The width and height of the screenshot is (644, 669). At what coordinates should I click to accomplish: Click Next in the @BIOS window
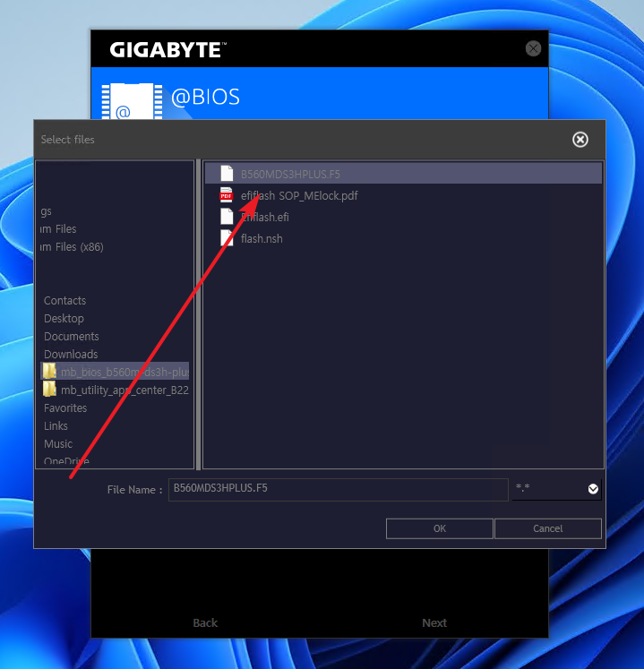click(434, 623)
